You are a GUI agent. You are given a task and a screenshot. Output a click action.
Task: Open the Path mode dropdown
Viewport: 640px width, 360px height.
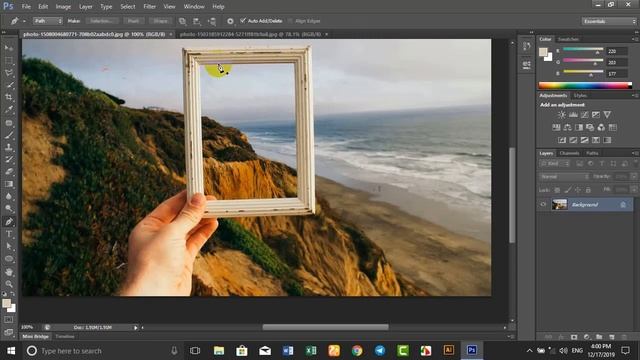[48, 21]
